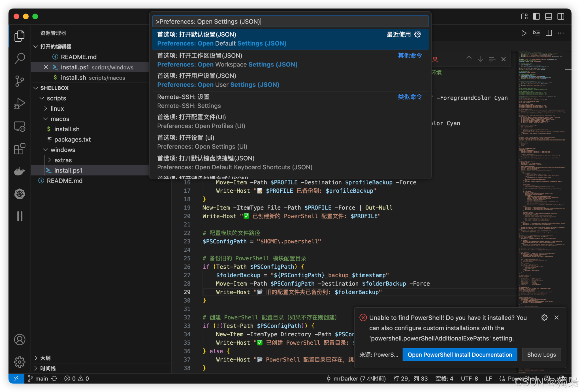Open the Extensions view
The width and height of the screenshot is (580, 392).
[19, 149]
